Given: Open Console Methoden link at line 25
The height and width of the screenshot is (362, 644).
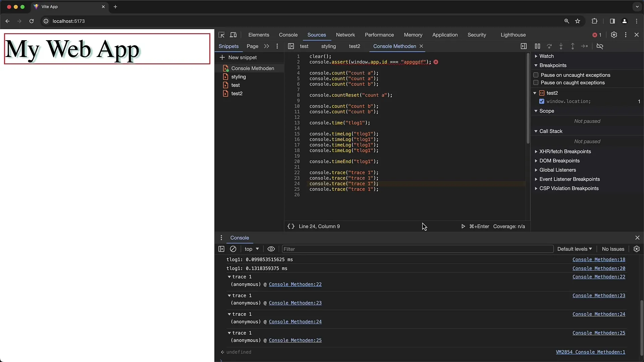Looking at the screenshot, I should [x=598, y=333].
